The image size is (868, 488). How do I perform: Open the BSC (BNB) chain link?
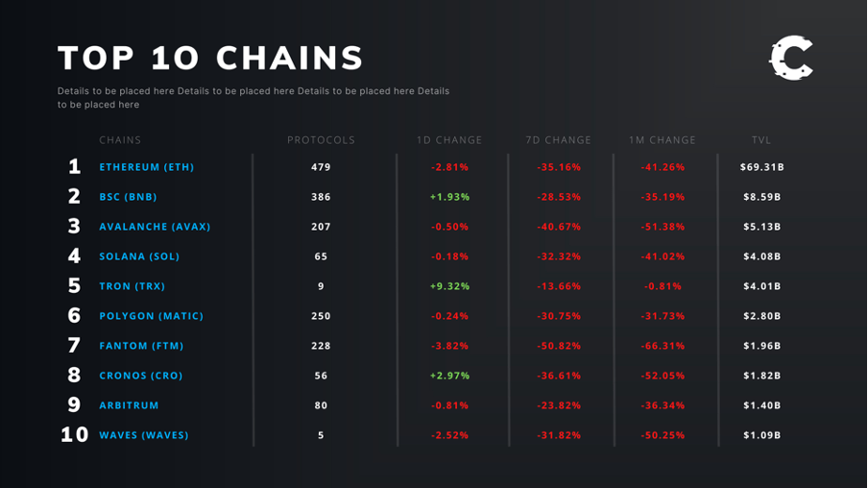click(x=128, y=197)
